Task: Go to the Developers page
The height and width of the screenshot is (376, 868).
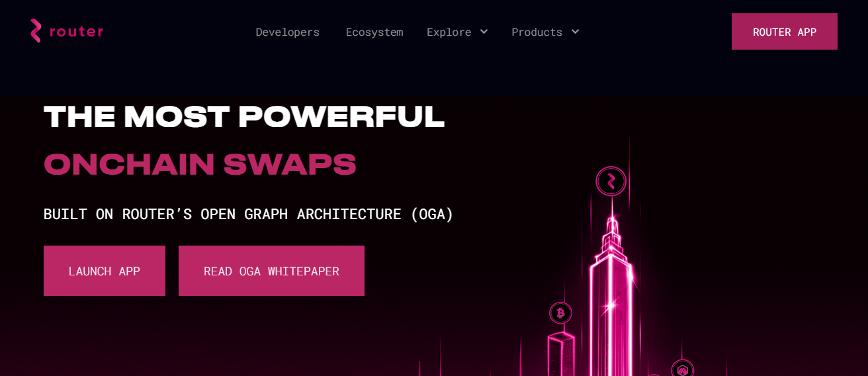Action: point(287,32)
